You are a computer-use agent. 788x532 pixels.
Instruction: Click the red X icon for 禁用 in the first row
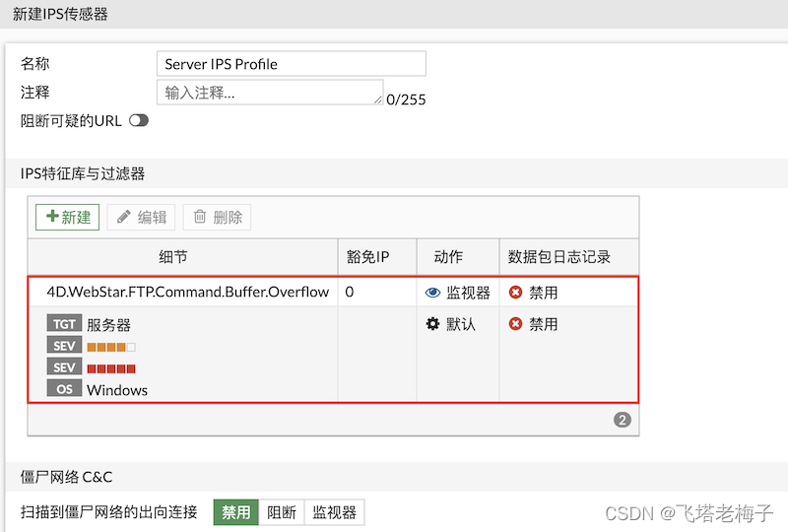click(515, 293)
